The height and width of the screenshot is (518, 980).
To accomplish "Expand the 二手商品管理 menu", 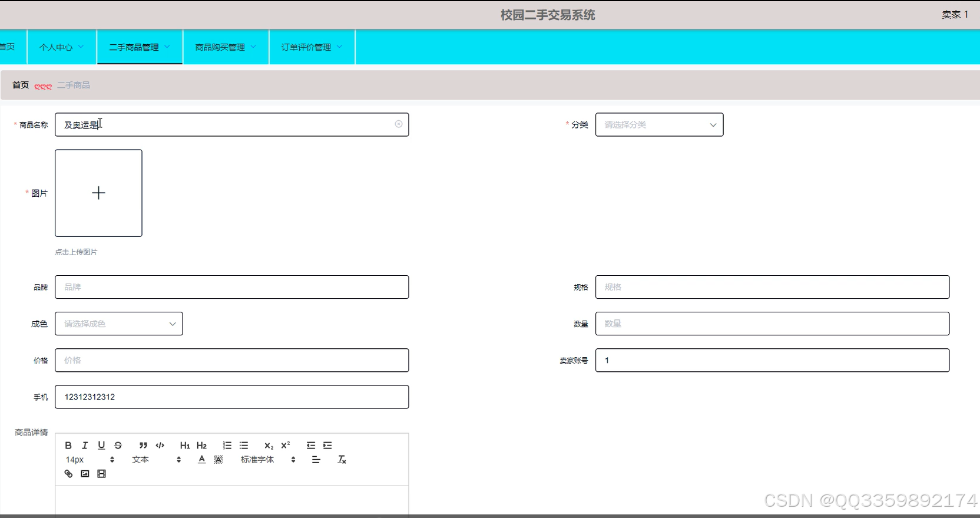I will [x=140, y=47].
